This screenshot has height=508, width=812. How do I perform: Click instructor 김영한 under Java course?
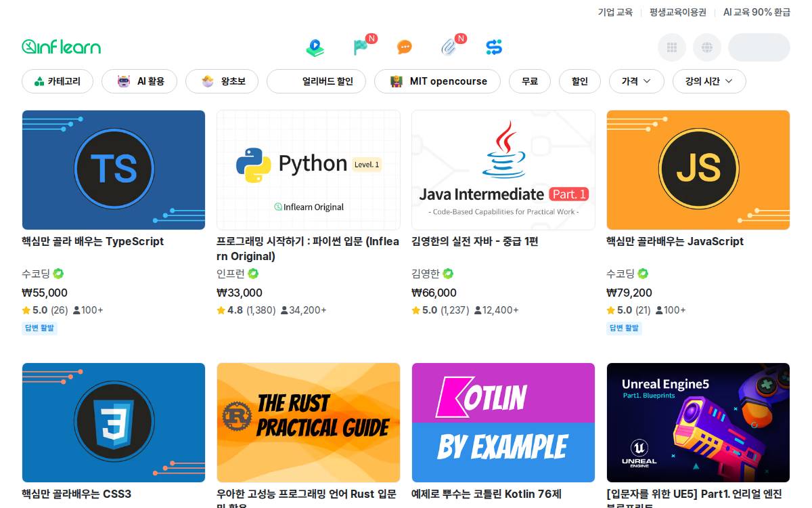tap(426, 274)
